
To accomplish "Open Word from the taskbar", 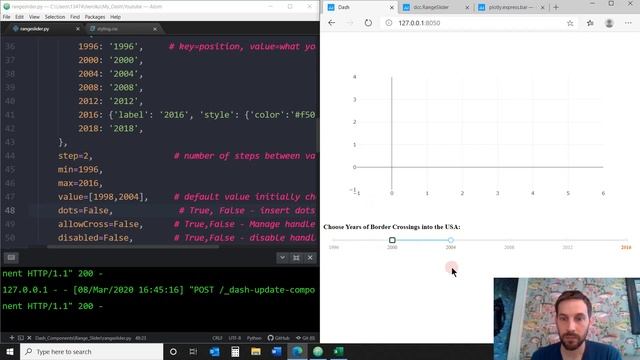I will [x=276, y=351].
